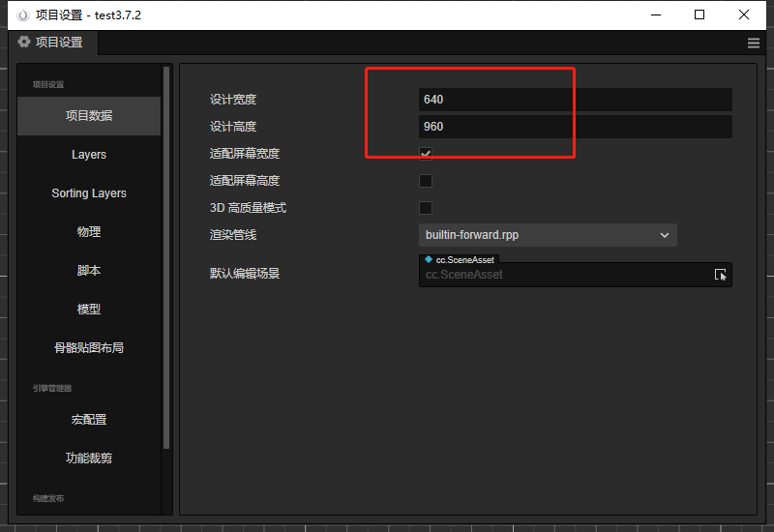Click the 渲染管线 label
Image resolution: width=774 pixels, height=532 pixels.
[233, 235]
